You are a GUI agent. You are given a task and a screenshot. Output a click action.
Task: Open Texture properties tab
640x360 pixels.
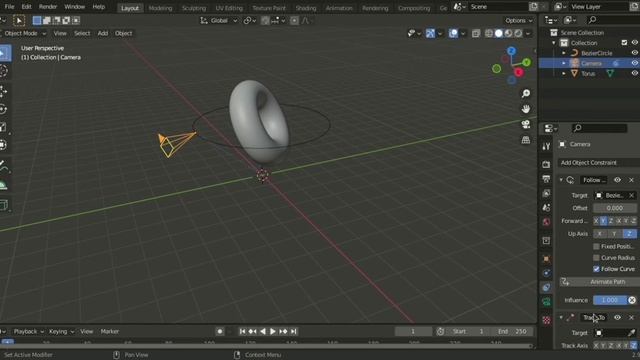coord(546,320)
